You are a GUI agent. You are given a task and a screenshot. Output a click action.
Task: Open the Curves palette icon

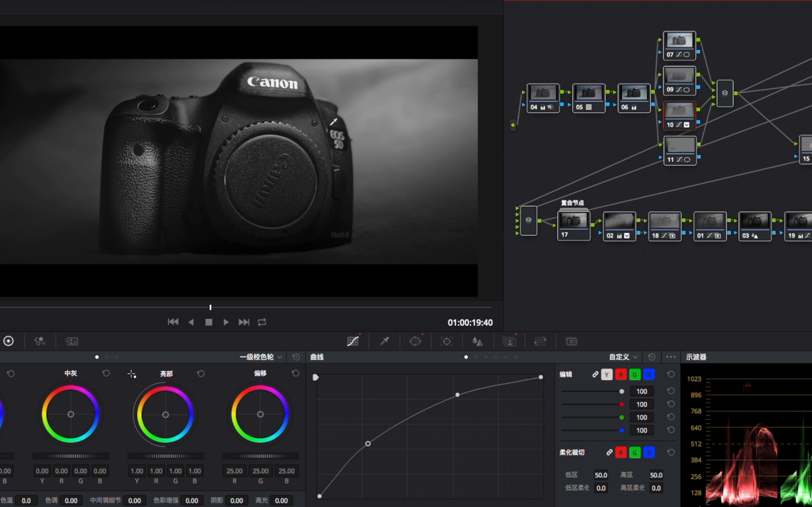click(x=353, y=341)
